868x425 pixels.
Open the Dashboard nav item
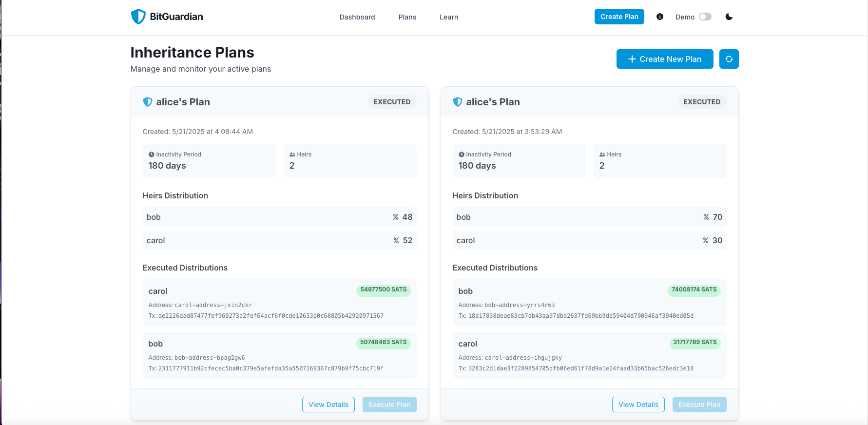[357, 17]
